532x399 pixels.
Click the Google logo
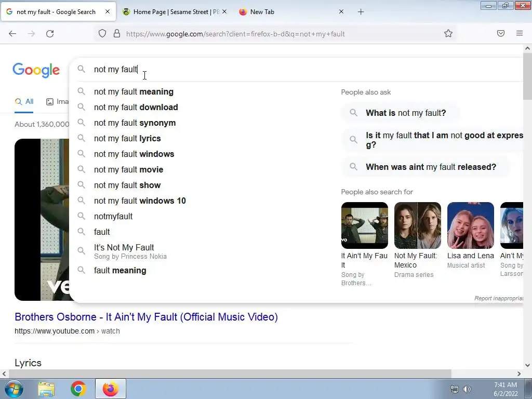click(36, 70)
